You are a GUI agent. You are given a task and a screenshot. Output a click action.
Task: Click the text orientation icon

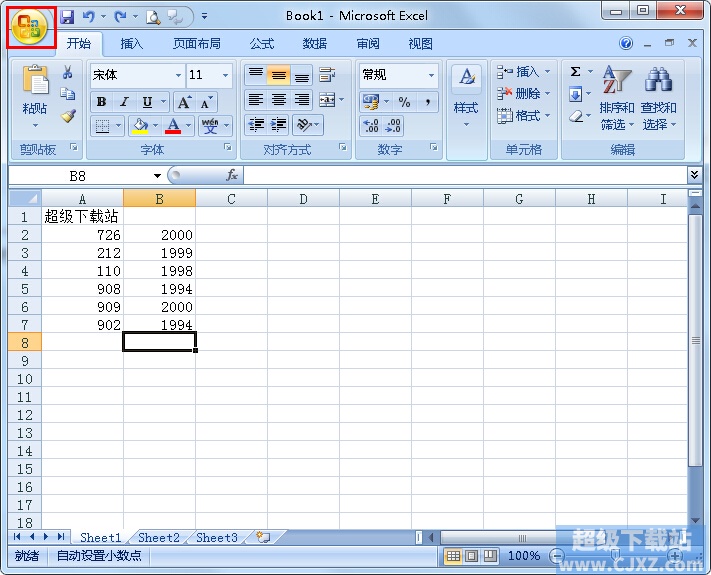[304, 124]
